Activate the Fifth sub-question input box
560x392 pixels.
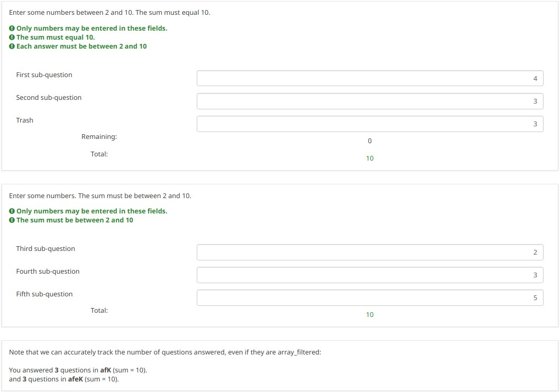tap(370, 297)
